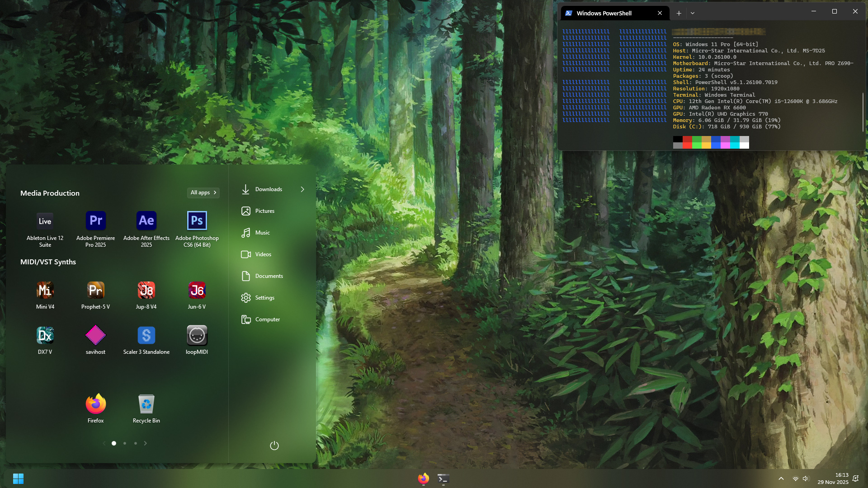The width and height of the screenshot is (868, 488).
Task: Open the DX7 V app
Action: pyautogui.click(x=45, y=335)
